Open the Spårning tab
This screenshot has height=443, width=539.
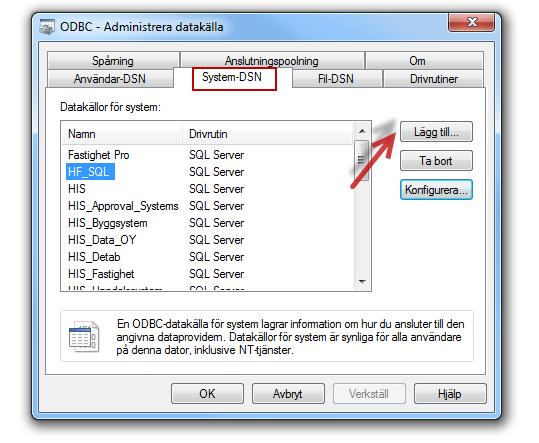coord(113,61)
